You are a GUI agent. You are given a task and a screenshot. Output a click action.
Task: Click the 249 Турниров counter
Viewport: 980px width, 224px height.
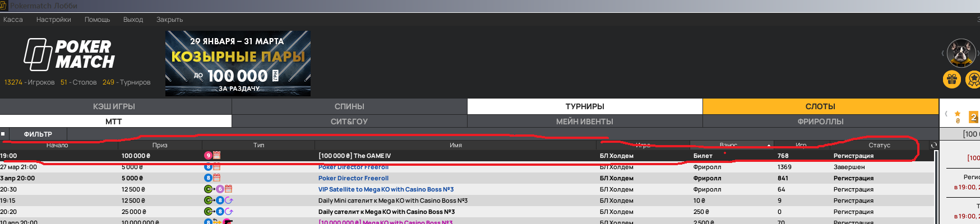click(x=127, y=82)
